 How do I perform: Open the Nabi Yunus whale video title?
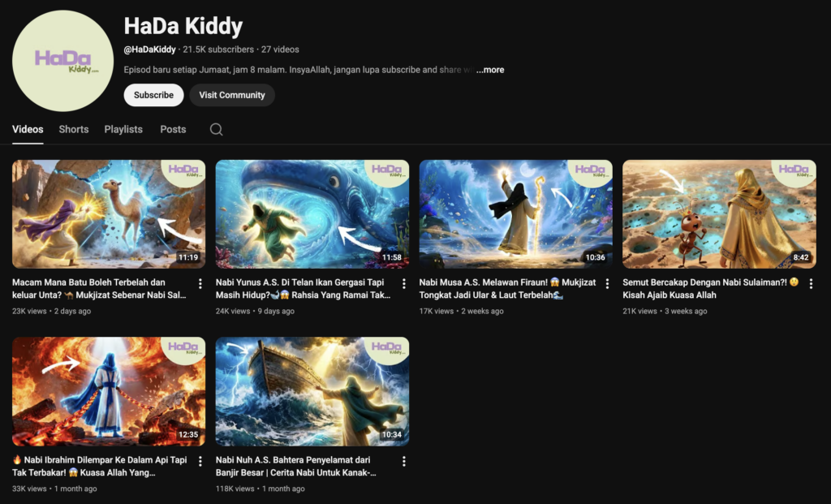[303, 289]
